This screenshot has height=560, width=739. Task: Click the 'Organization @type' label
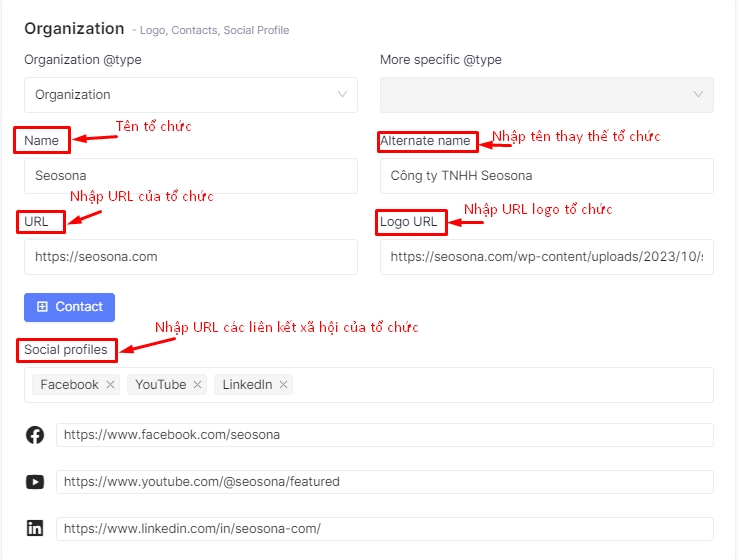[x=83, y=60]
